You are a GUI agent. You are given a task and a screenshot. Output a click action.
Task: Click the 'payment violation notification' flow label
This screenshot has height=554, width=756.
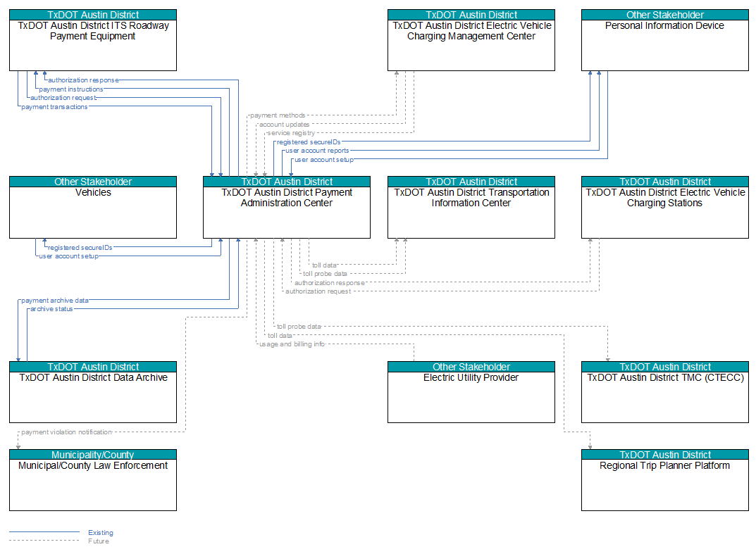click(x=66, y=432)
